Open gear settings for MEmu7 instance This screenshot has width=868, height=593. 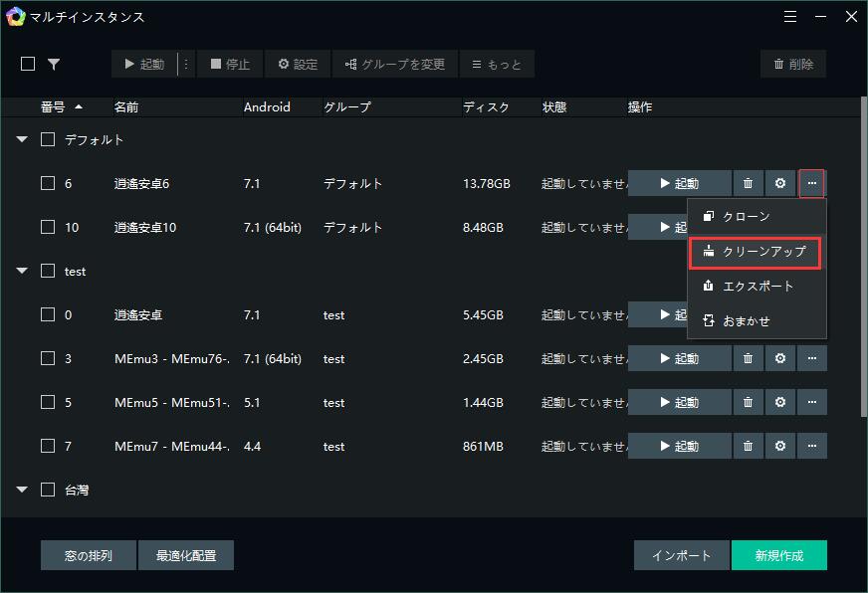coord(780,446)
